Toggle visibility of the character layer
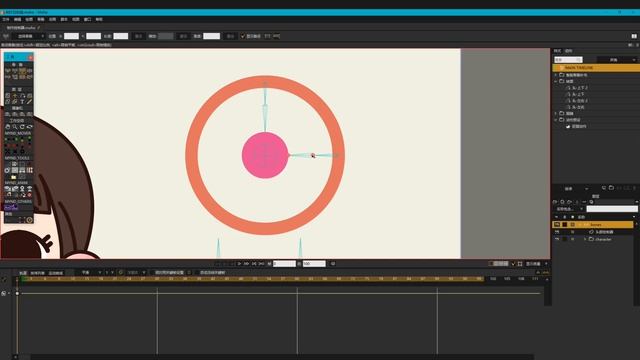The height and width of the screenshot is (360, 640). (x=557, y=239)
